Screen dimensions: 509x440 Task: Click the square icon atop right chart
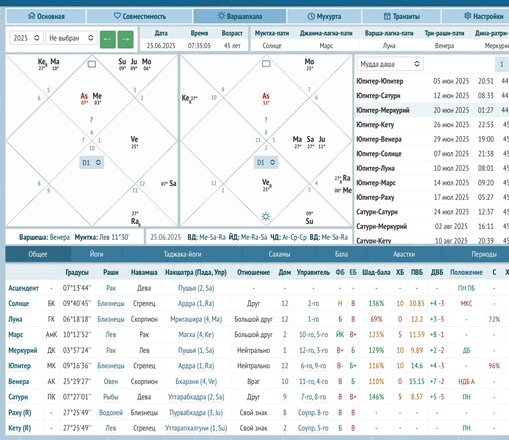(x=266, y=63)
